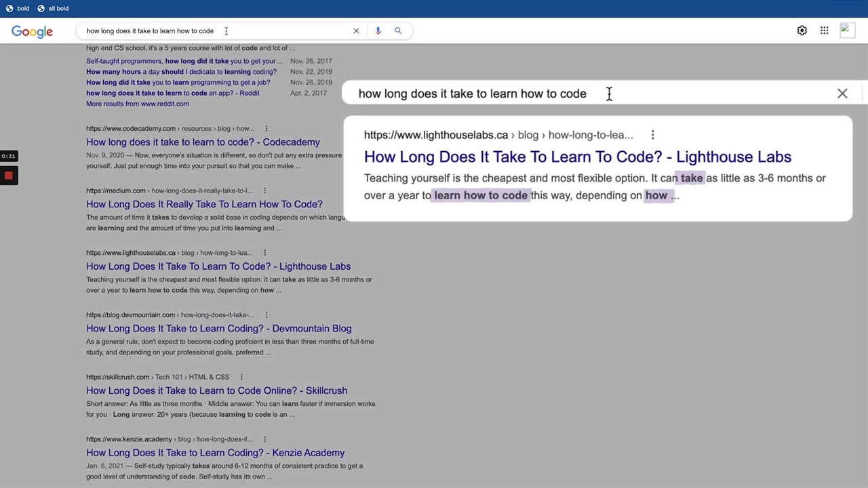Open the Codecademy learn to code result

pos(203,142)
